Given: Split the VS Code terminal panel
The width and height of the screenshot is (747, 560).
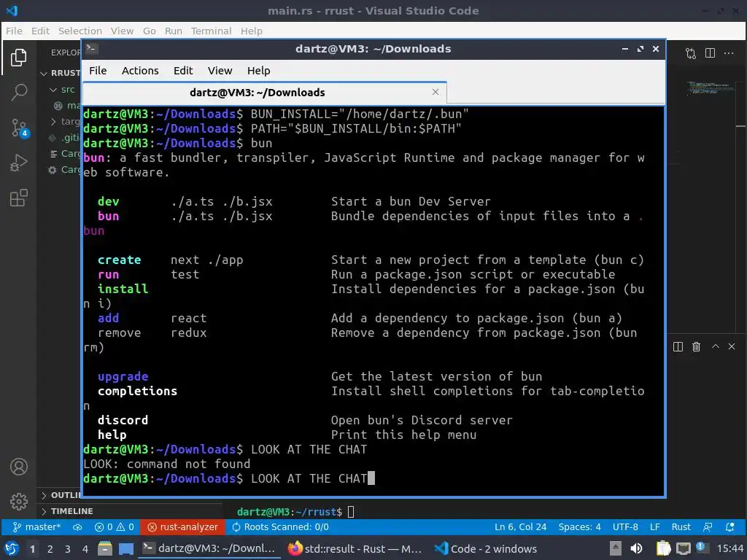Looking at the screenshot, I should (x=678, y=346).
